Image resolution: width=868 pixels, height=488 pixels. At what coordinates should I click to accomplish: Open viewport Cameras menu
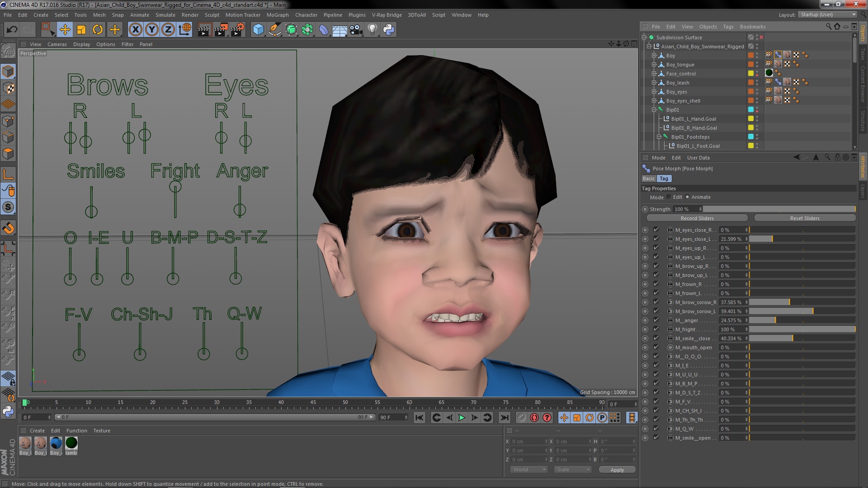57,44
